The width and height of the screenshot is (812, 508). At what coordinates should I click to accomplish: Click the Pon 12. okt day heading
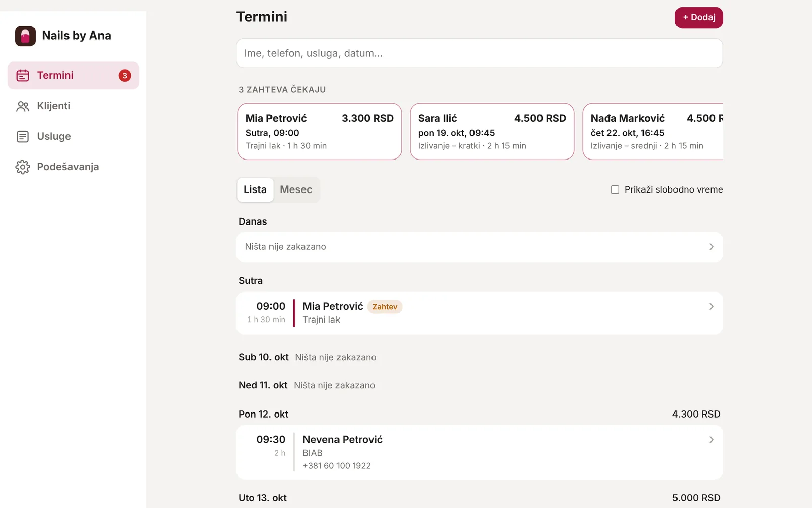[x=263, y=414]
